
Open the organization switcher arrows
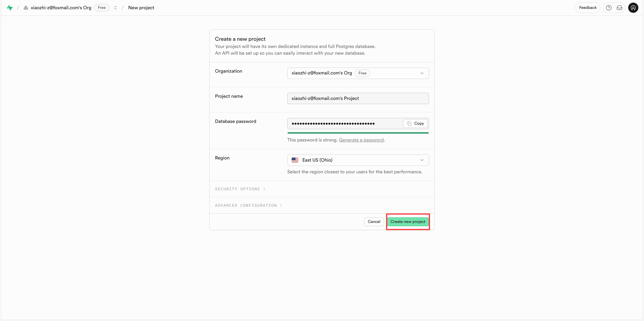click(115, 8)
